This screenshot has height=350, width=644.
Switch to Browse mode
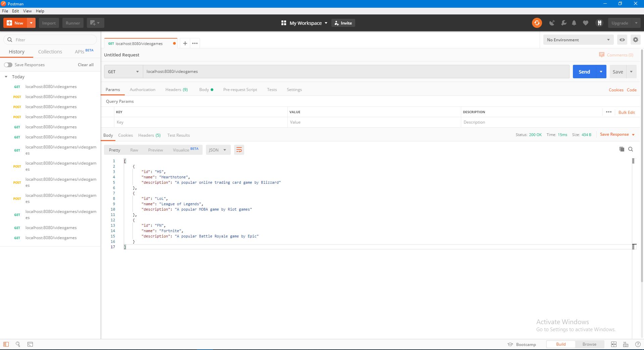[589, 344]
